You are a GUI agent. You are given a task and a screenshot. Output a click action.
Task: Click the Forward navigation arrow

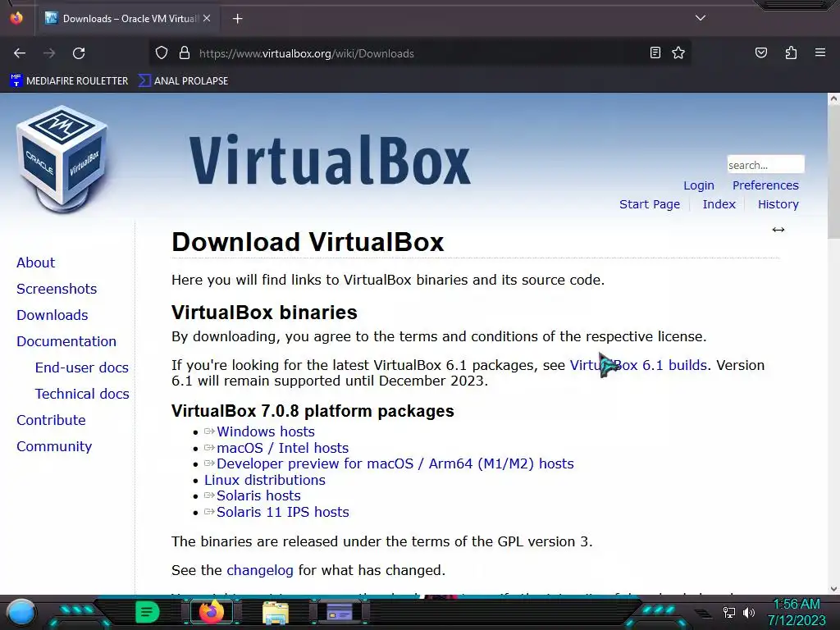tap(49, 53)
